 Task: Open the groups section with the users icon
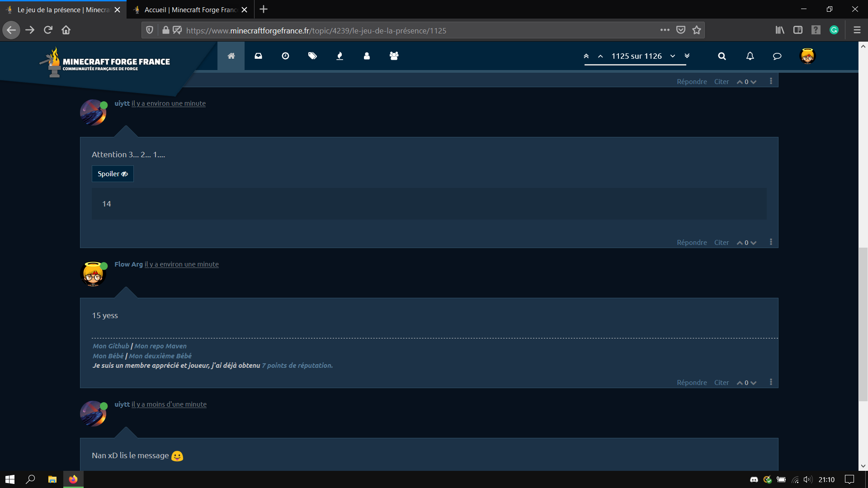(x=394, y=56)
